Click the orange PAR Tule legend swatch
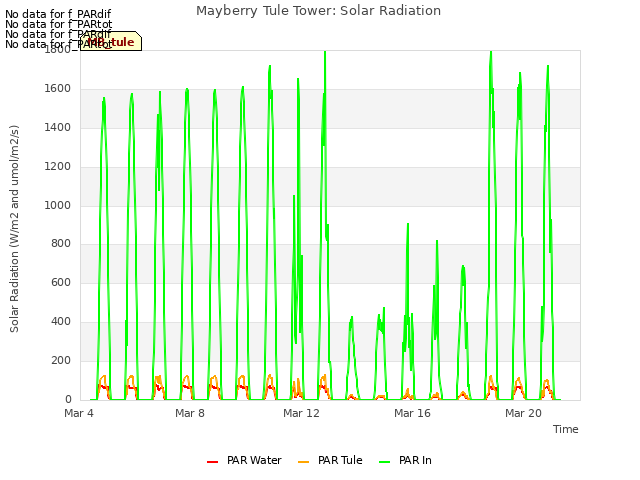Image resolution: width=640 pixels, height=480 pixels. click(x=303, y=462)
